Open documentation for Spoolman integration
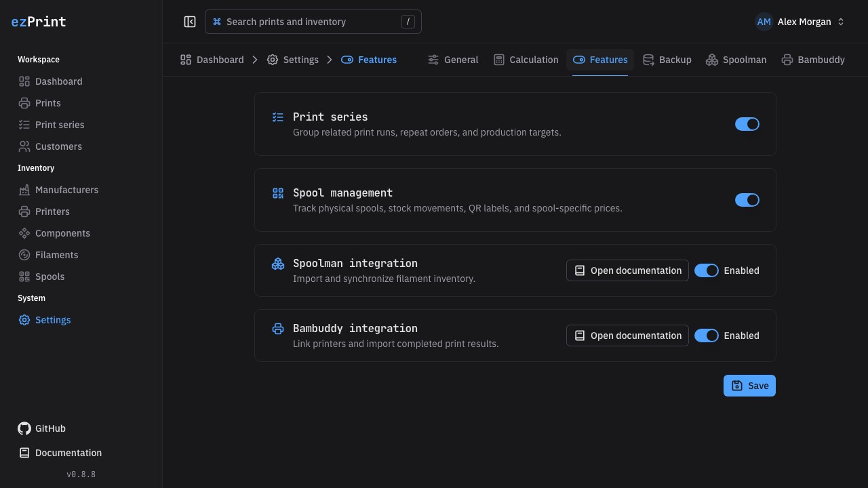The height and width of the screenshot is (488, 868). 627,270
